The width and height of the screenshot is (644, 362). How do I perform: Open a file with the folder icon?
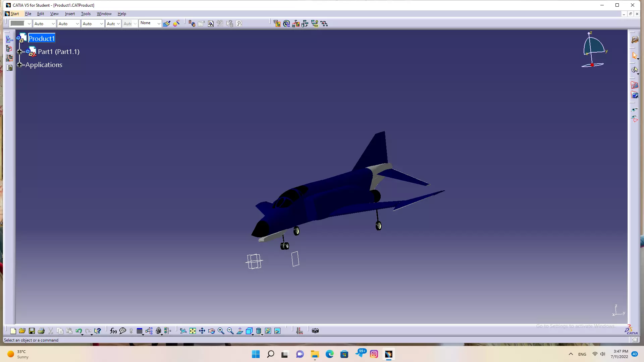pos(22,331)
